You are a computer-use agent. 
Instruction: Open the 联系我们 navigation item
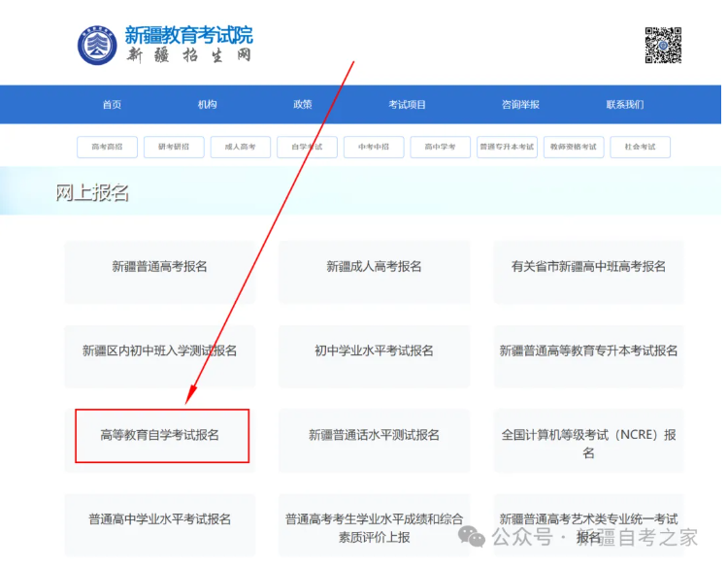tap(625, 105)
